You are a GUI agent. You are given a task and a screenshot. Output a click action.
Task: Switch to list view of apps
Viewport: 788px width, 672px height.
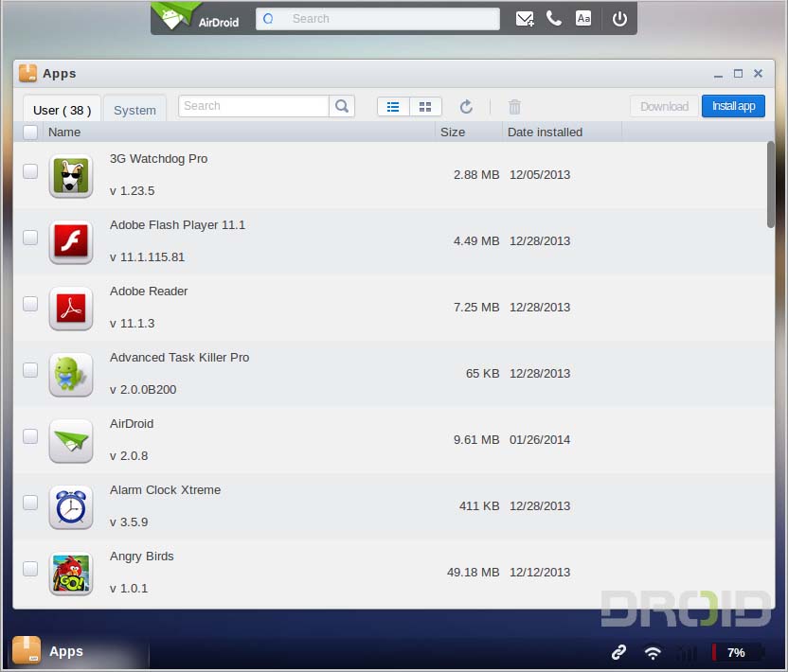pyautogui.click(x=393, y=107)
